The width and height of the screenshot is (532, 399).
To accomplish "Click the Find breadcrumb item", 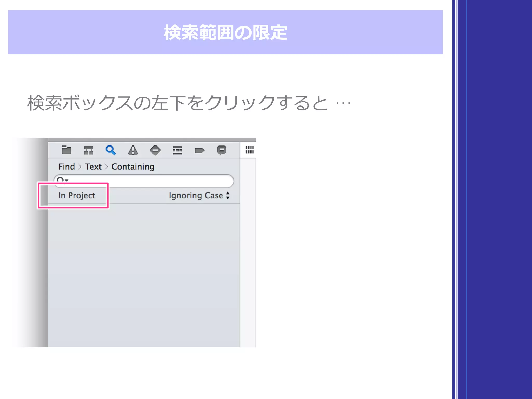I will tap(66, 167).
